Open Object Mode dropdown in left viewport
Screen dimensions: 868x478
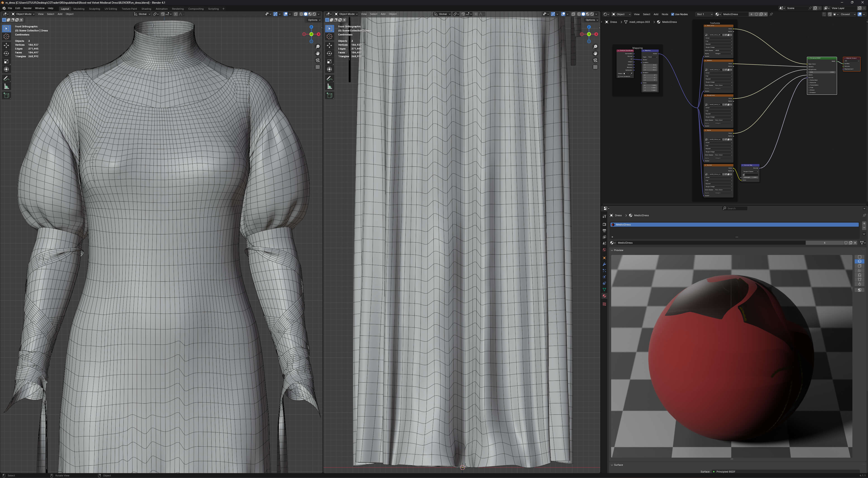pyautogui.click(x=23, y=14)
